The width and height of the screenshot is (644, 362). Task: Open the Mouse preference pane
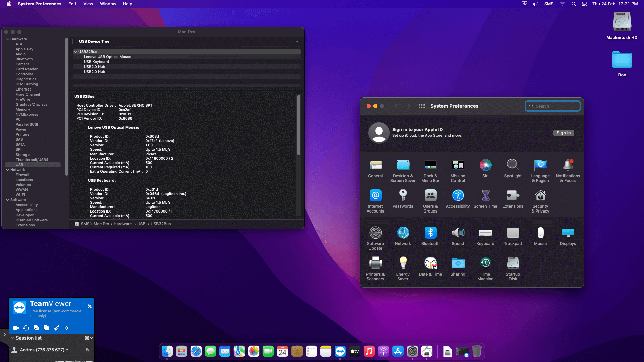click(540, 236)
